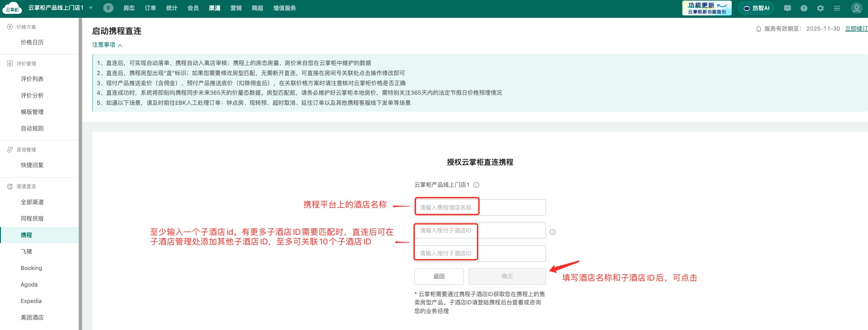Focus the 现付子酒店ID input field

click(x=480, y=230)
